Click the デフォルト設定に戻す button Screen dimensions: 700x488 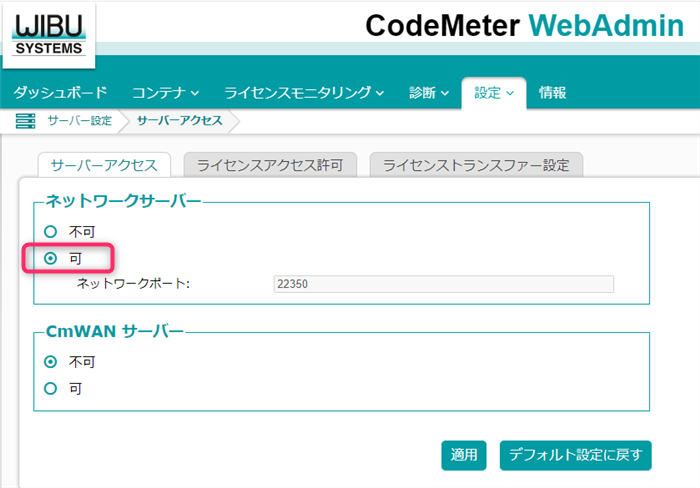pos(575,455)
